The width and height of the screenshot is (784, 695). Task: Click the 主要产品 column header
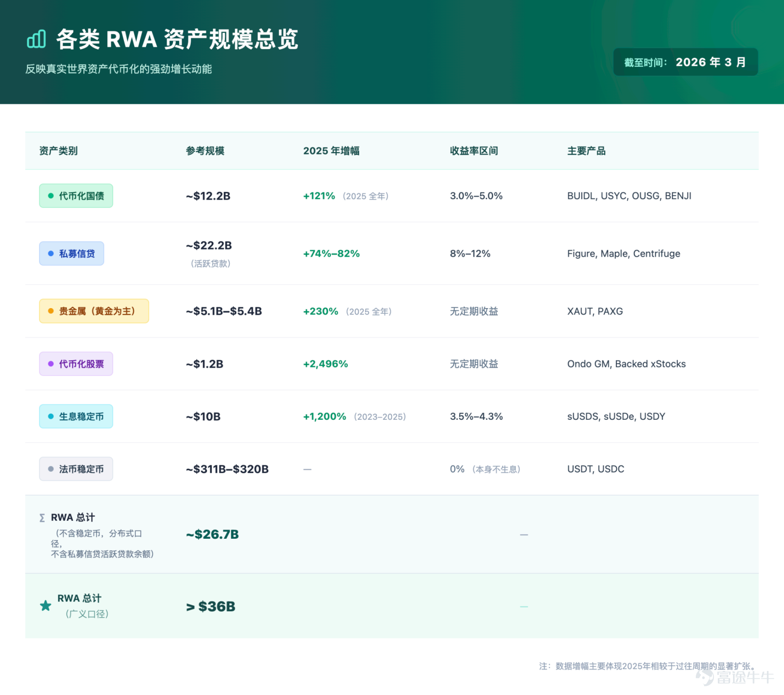coord(587,151)
